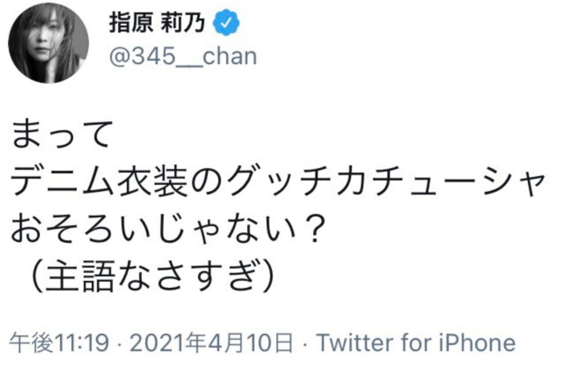Screen dimensions: 588x368
Task: Select the word デニム衣装 in the tweet
Action: (99, 182)
